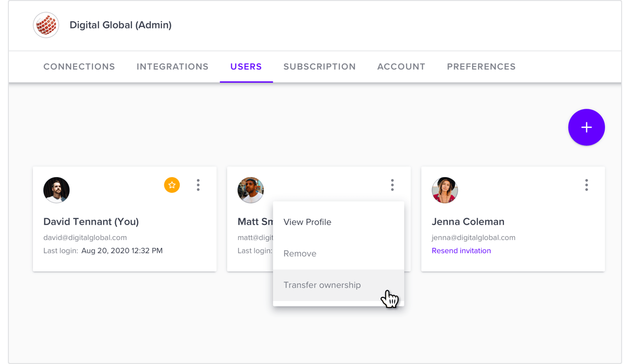Switch to the Connections tab
Image resolution: width=630 pixels, height=364 pixels.
[x=79, y=66]
